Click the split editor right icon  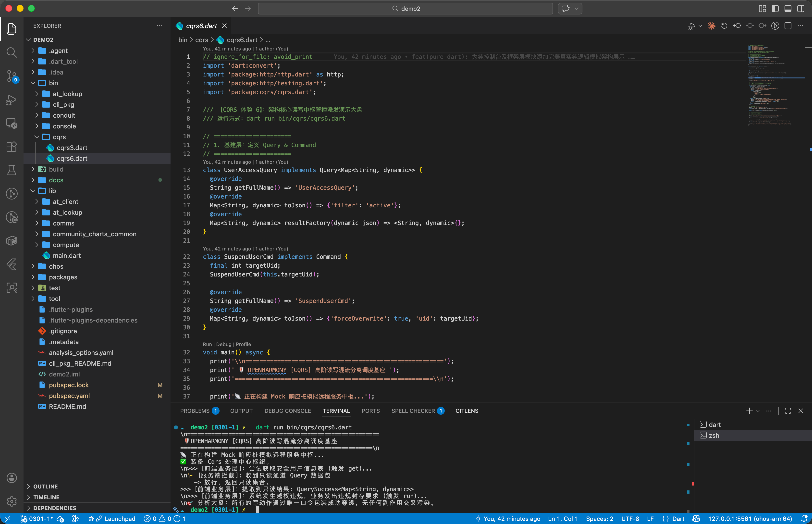[788, 26]
